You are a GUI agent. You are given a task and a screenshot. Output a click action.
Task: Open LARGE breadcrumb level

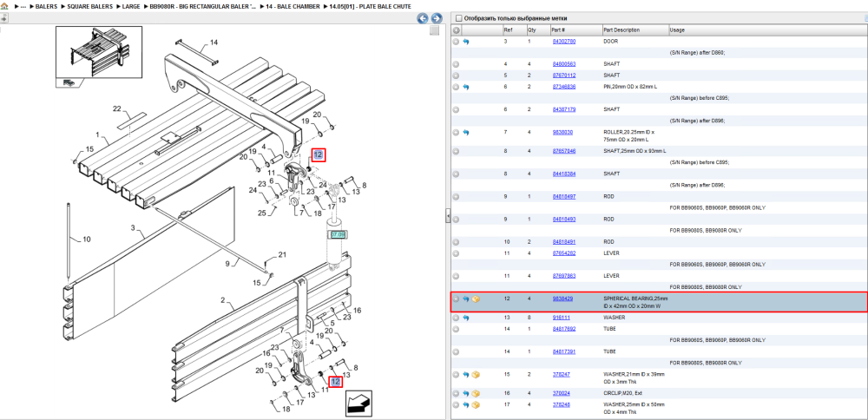coord(131,6)
